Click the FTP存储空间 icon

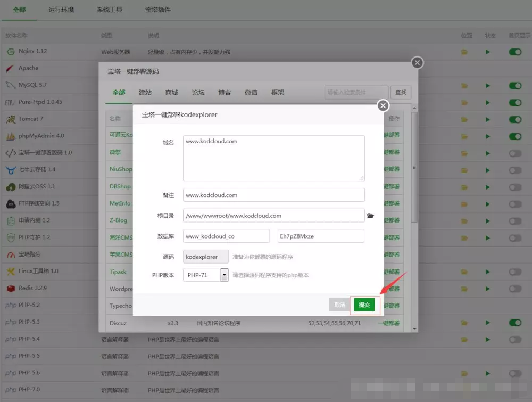click(x=11, y=204)
